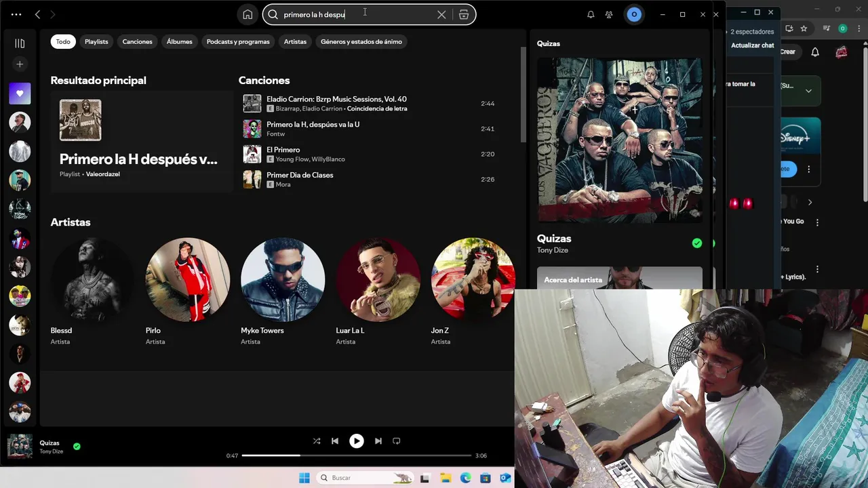Screen dimensions: 868x488
Task: Open Valeordazel playlist owner link
Action: point(102,174)
